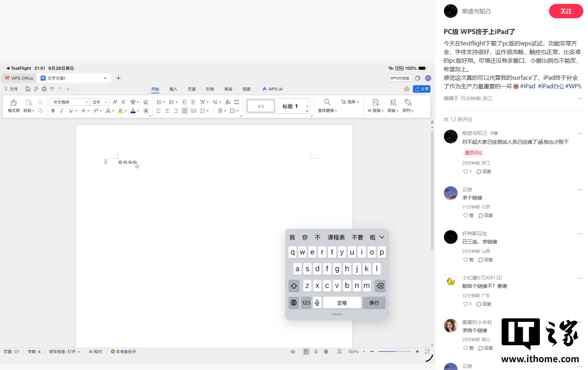Toggle italic formatting
The image size is (588, 370).
[x=62, y=111]
